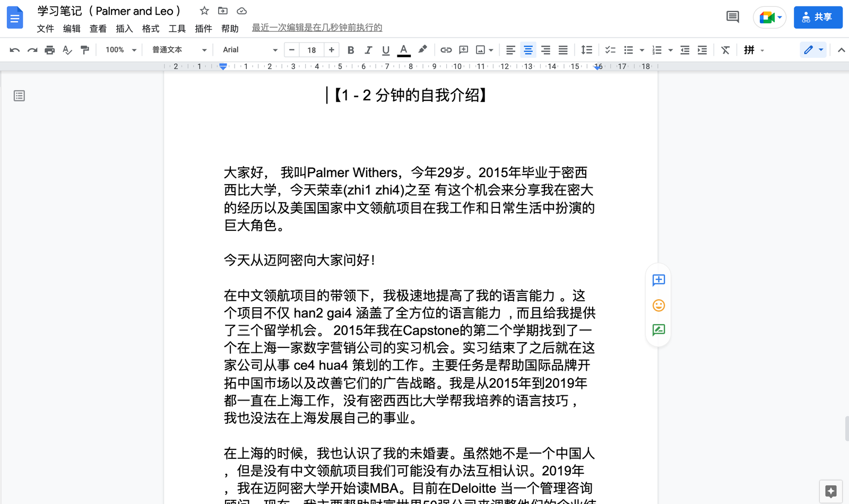Toggle underline formatting
849x504 pixels.
(385, 49)
